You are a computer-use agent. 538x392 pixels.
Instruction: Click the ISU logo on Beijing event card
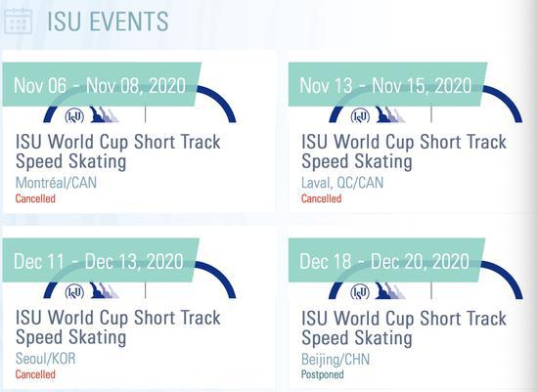pos(360,292)
